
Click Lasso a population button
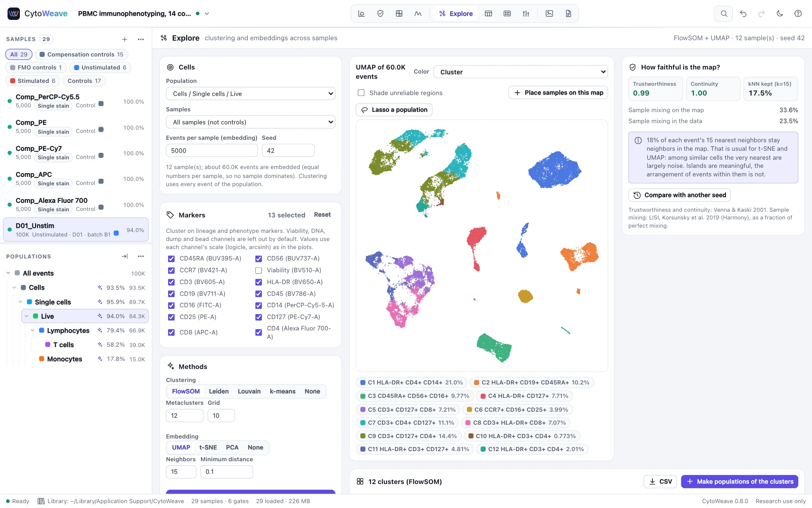pos(394,110)
